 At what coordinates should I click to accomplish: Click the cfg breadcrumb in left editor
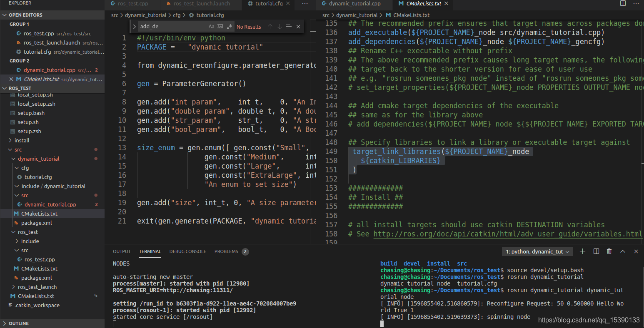point(177,15)
